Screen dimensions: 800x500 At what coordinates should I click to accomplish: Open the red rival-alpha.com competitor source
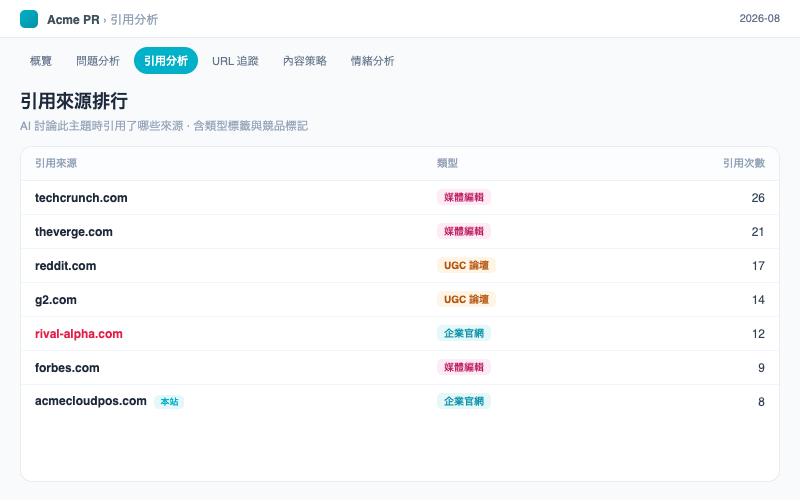pyautogui.click(x=79, y=334)
